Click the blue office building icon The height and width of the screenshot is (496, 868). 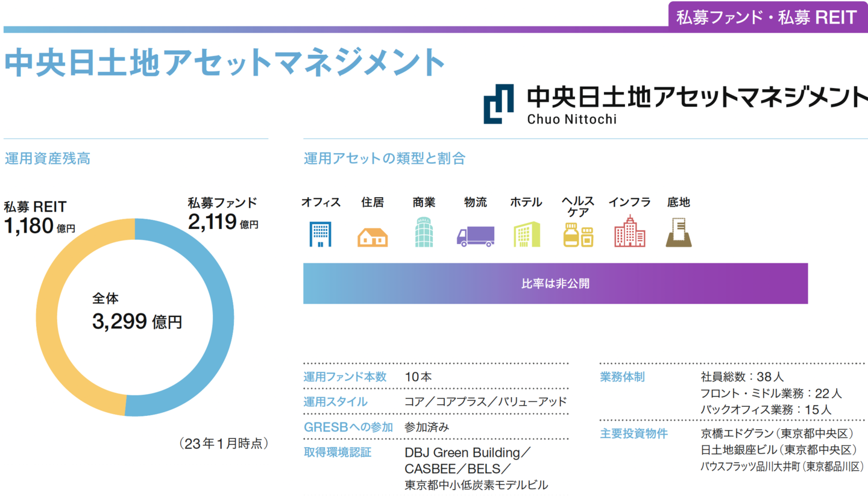click(x=320, y=234)
